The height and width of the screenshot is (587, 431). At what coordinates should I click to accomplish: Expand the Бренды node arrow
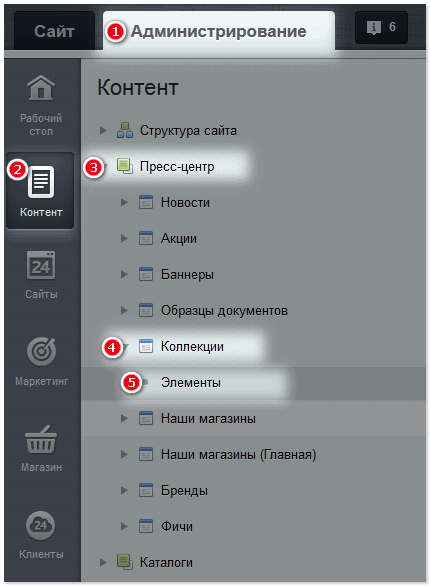tap(124, 490)
